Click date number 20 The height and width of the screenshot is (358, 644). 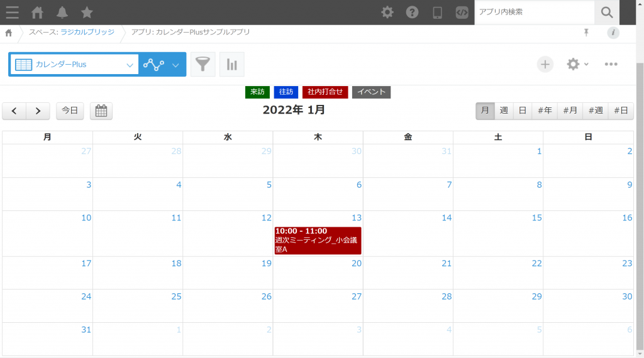coord(357,263)
